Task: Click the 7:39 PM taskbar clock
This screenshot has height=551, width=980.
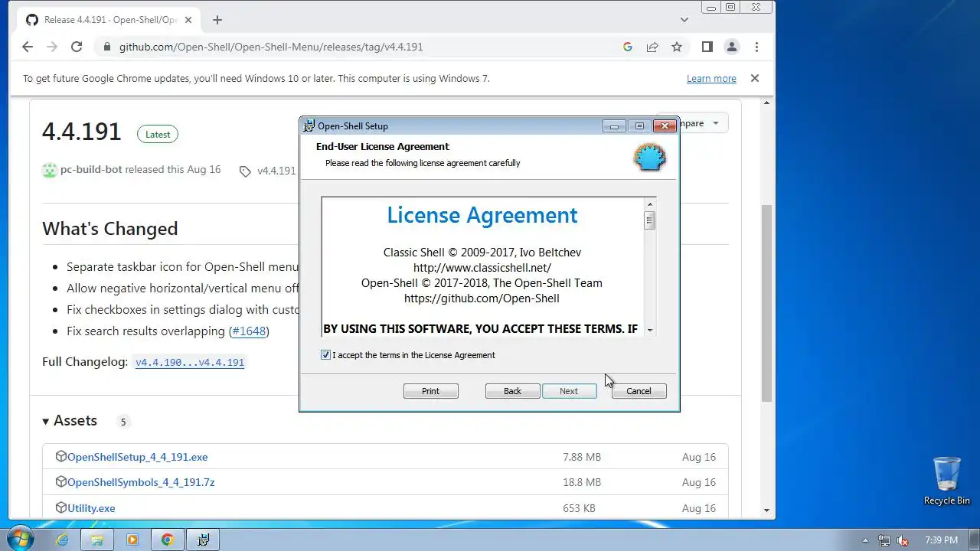Action: (x=941, y=540)
